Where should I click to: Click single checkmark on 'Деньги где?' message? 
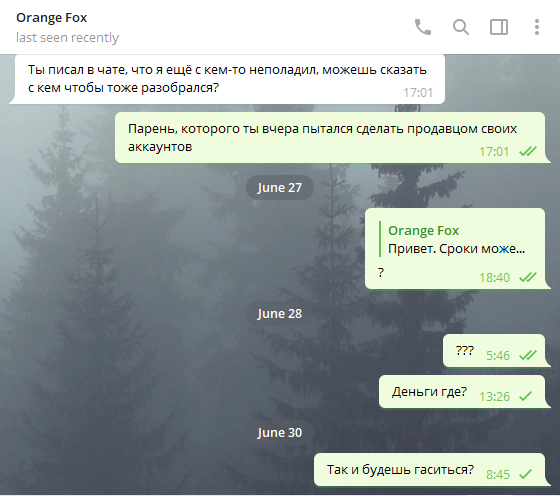pyautogui.click(x=526, y=396)
